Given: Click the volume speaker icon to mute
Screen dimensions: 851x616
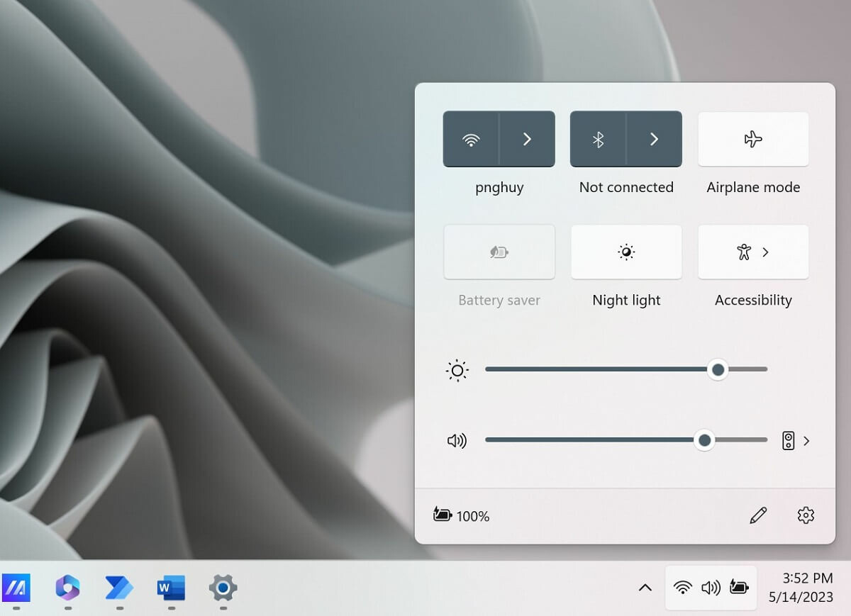Looking at the screenshot, I should coord(457,440).
